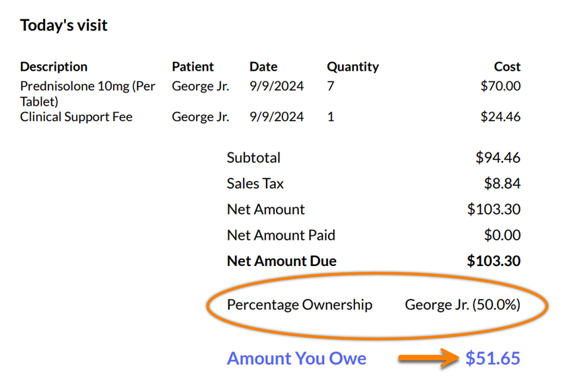
Task: Select the Clinical Support Fee line item
Action: 76,117
